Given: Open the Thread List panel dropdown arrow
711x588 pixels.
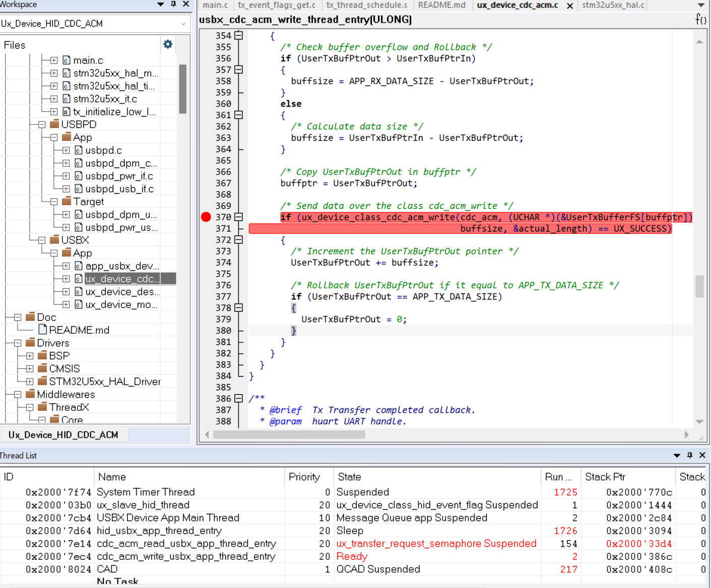Looking at the screenshot, I should (677, 455).
